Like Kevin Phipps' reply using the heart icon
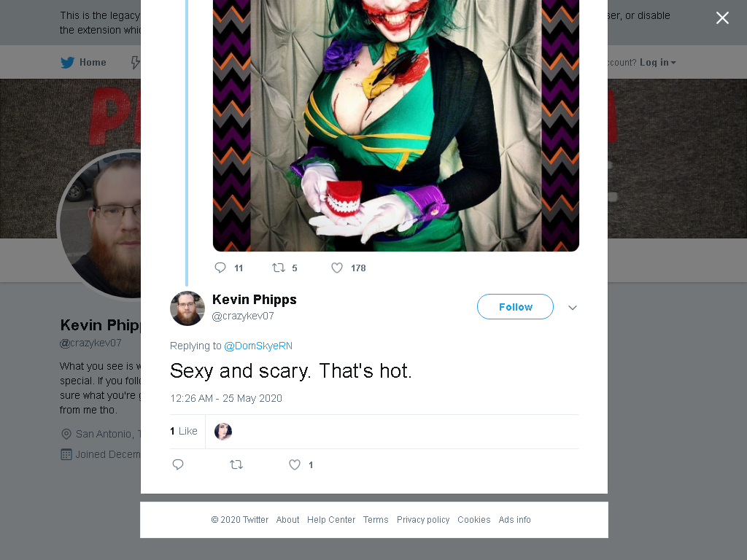 [x=295, y=464]
